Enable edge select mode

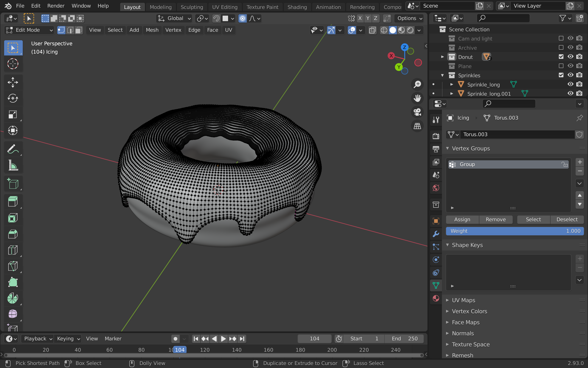click(x=70, y=30)
